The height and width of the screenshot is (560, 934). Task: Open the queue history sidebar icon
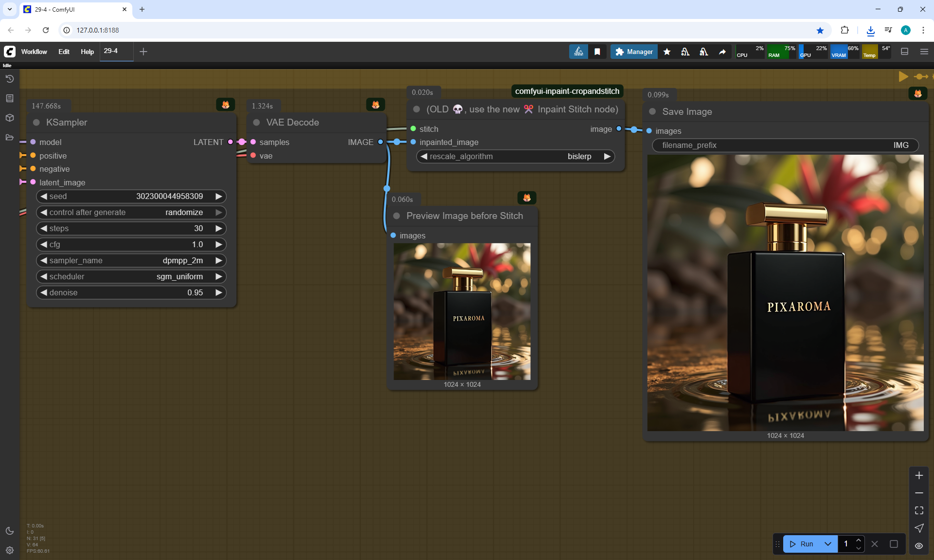pos(9,79)
